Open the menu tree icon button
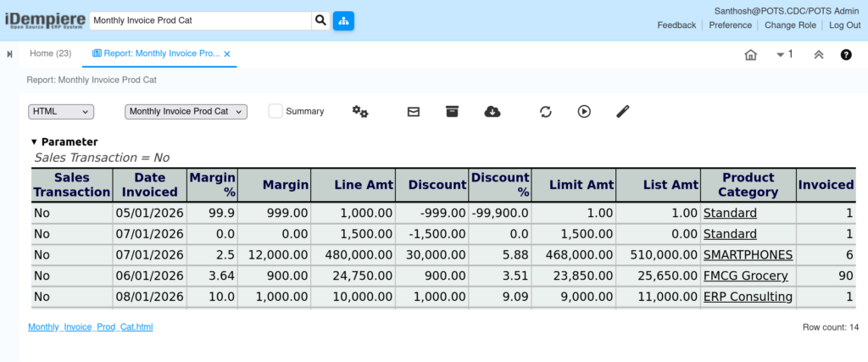This screenshot has height=362, width=868. [x=343, y=21]
